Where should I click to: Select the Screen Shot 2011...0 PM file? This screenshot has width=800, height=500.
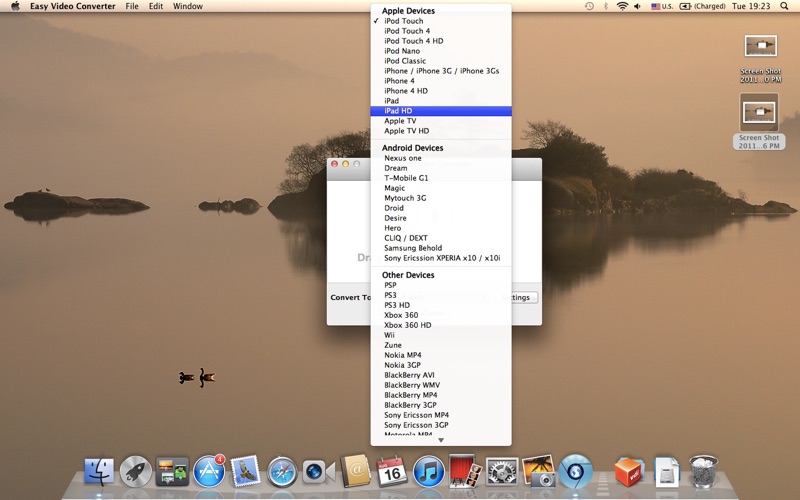point(761,58)
